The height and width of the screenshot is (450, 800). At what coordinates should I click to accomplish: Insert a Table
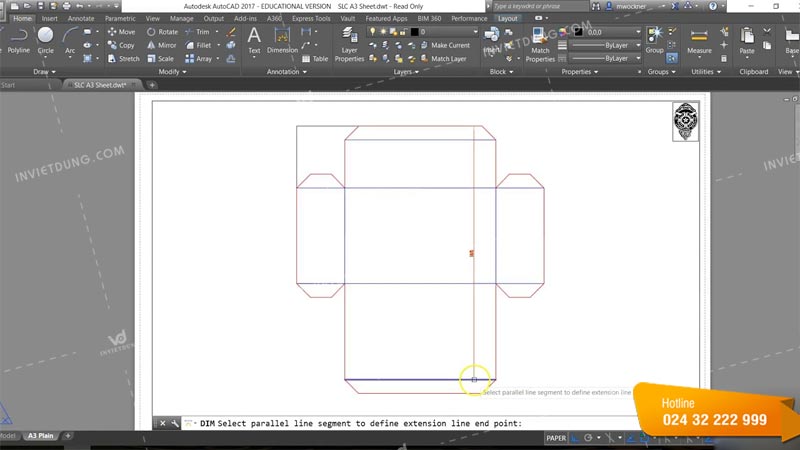(315, 59)
